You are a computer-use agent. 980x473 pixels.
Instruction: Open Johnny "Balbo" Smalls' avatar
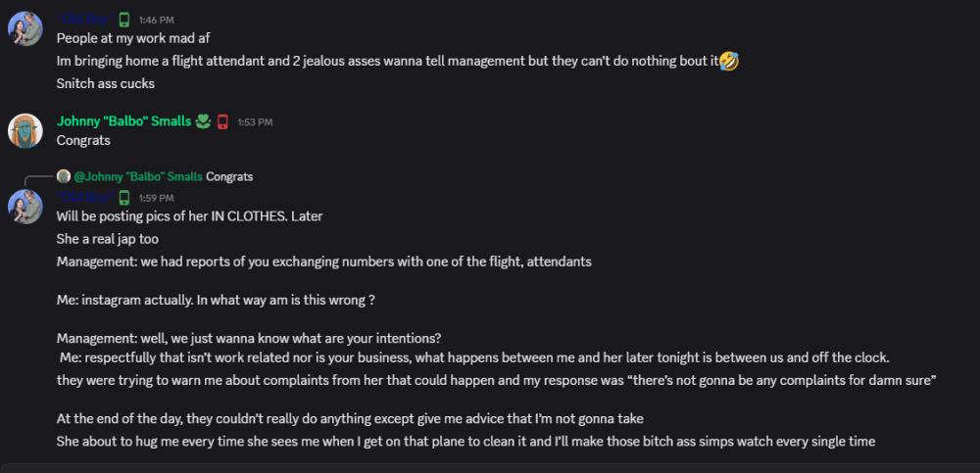24,130
